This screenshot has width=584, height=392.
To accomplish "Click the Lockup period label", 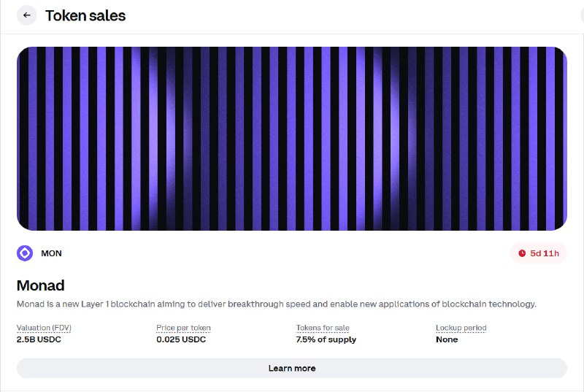I will pos(461,328).
